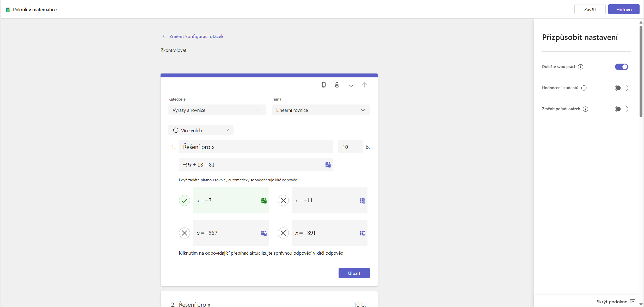Mark x=−11 as the correct answer
The height and width of the screenshot is (307, 644).
(x=283, y=200)
